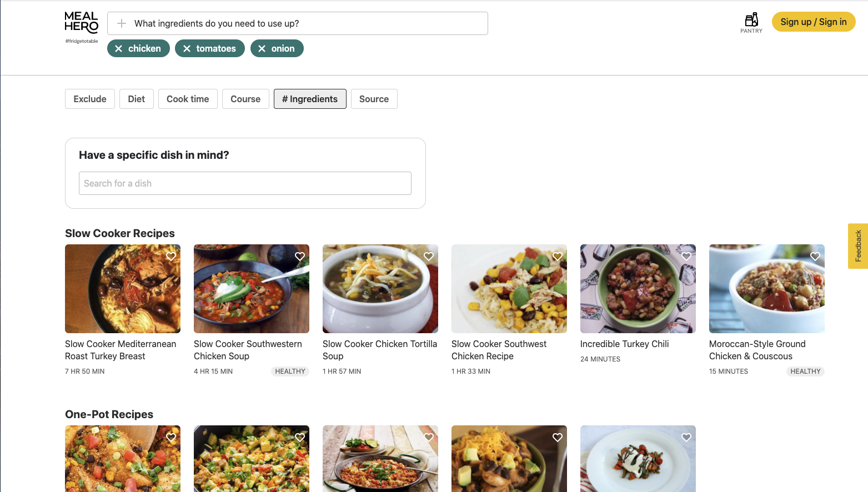This screenshot has height=492, width=868.
Task: Remove the chicken ingredient tag
Action: (119, 49)
